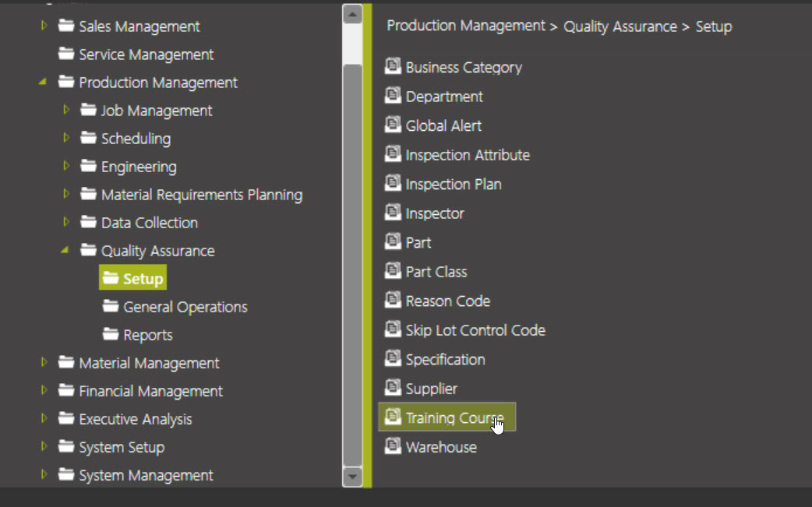
Task: Select the General Operations folder
Action: pyautogui.click(x=185, y=307)
